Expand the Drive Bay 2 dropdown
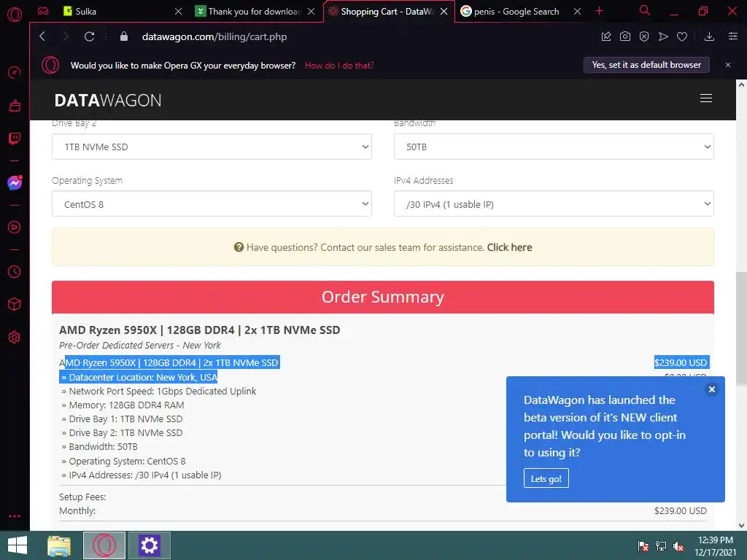The width and height of the screenshot is (747, 560). [212, 147]
